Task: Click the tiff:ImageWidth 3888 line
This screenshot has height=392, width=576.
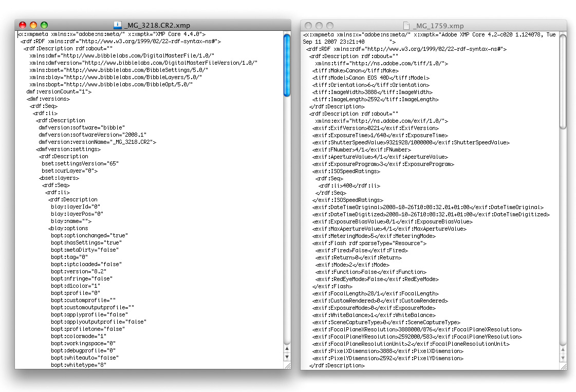Action: [x=372, y=92]
